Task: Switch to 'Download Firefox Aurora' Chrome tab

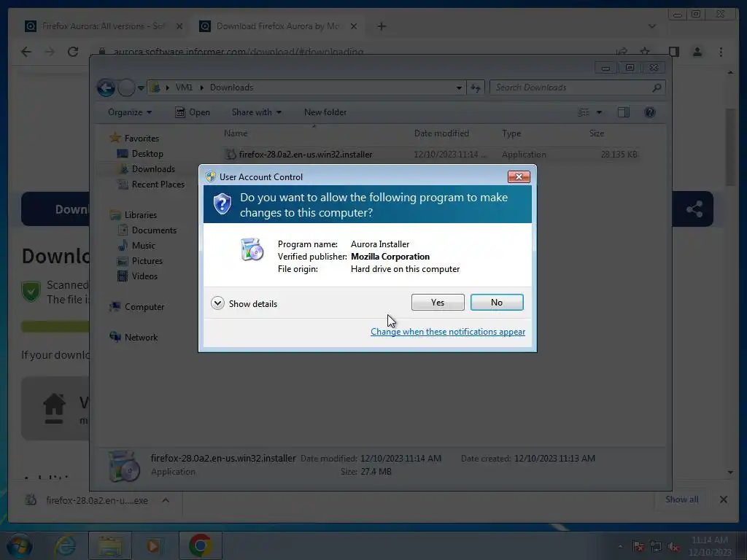Action: click(x=277, y=26)
